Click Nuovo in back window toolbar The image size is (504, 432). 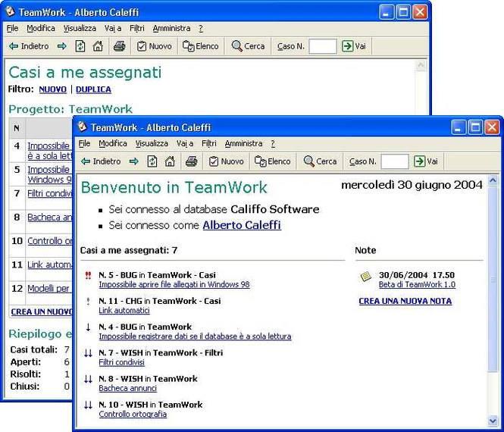coord(155,46)
